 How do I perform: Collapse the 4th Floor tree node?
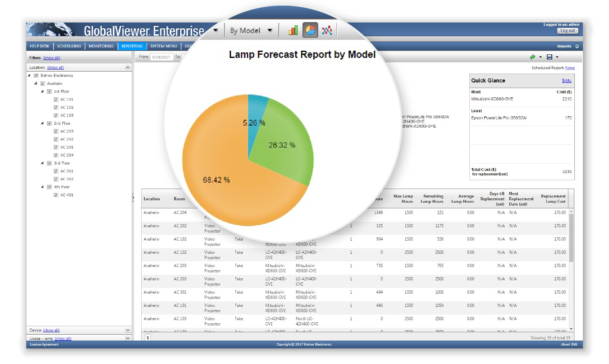click(42, 187)
